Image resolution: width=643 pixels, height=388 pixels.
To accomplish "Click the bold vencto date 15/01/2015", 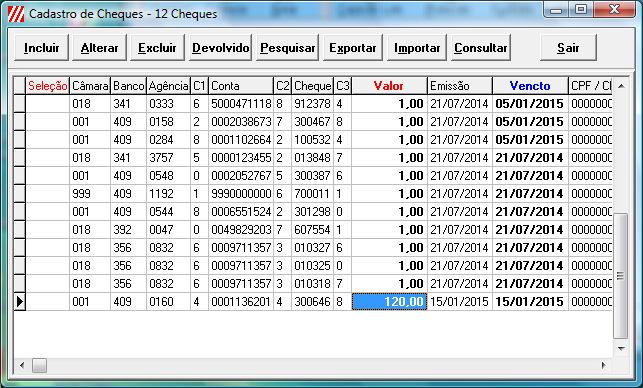I will (530, 302).
